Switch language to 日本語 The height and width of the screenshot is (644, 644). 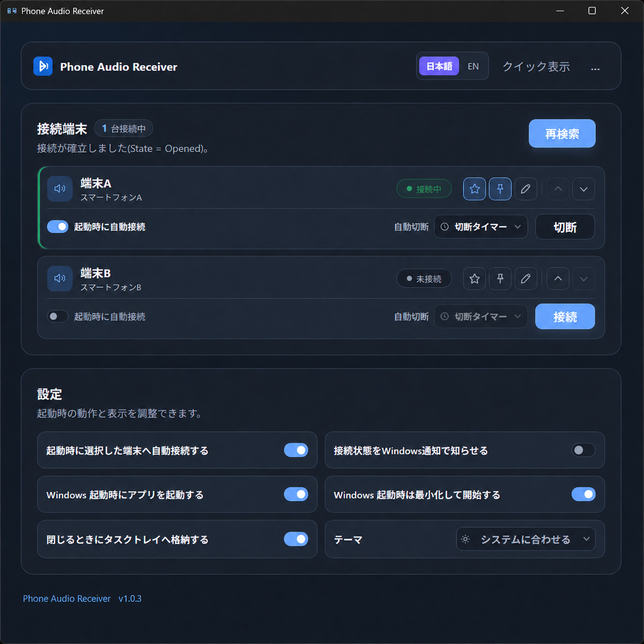(x=439, y=66)
